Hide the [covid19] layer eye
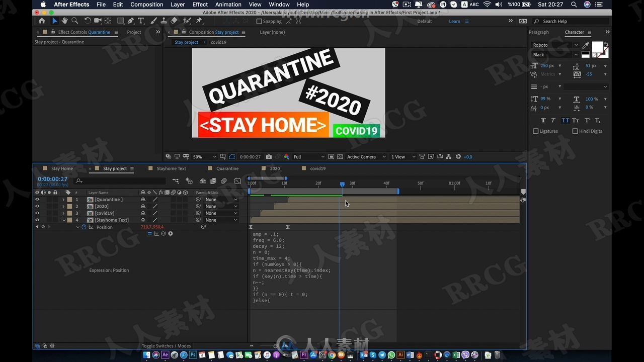Viewport: 644px width, 362px height. 37,213
